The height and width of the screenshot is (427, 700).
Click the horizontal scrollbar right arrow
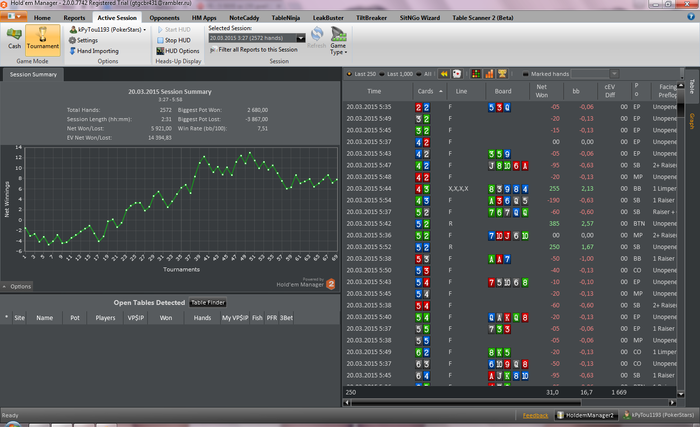point(672,403)
